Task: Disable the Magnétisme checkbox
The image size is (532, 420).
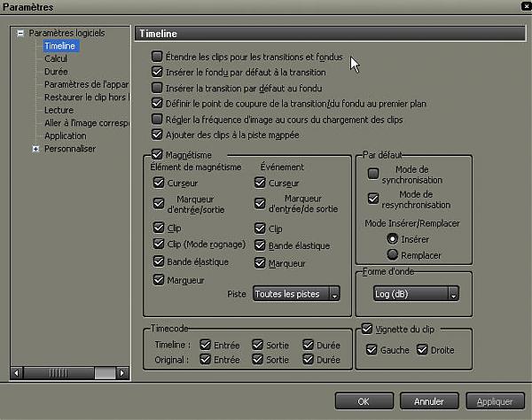Action: [x=157, y=154]
